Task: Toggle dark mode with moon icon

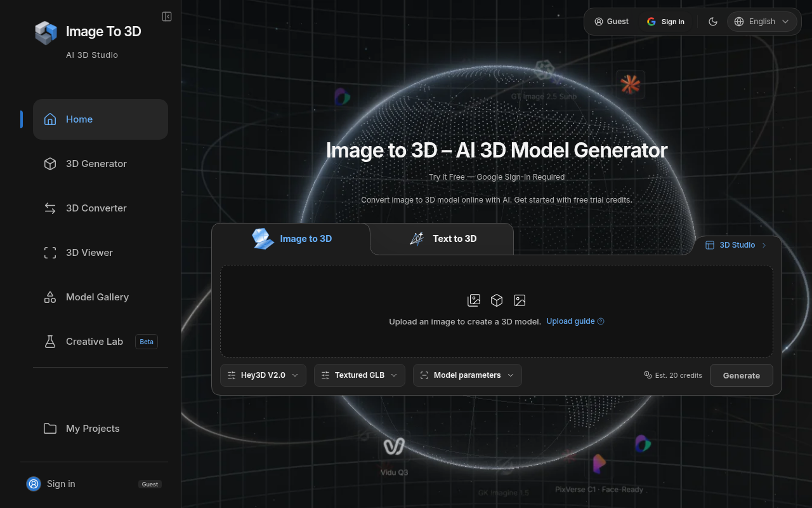Action: click(x=713, y=22)
